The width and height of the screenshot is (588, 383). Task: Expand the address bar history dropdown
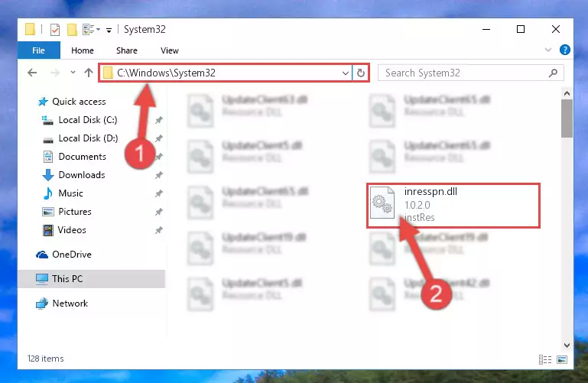click(x=346, y=73)
